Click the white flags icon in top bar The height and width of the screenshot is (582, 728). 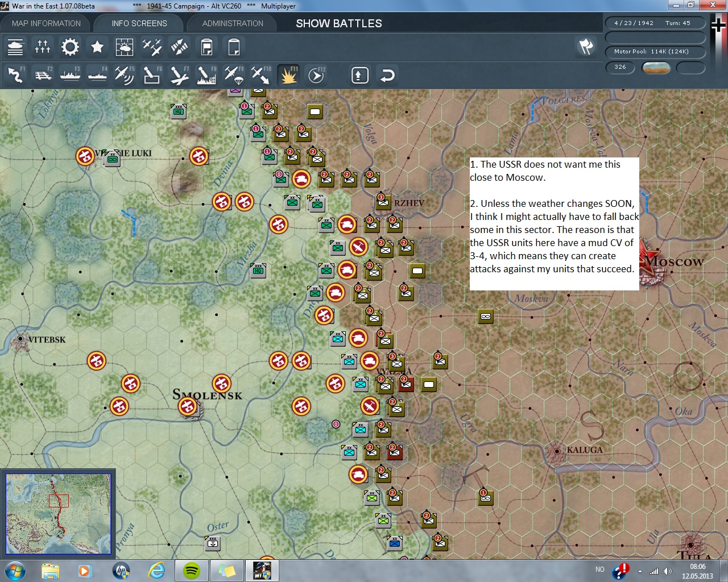[586, 47]
